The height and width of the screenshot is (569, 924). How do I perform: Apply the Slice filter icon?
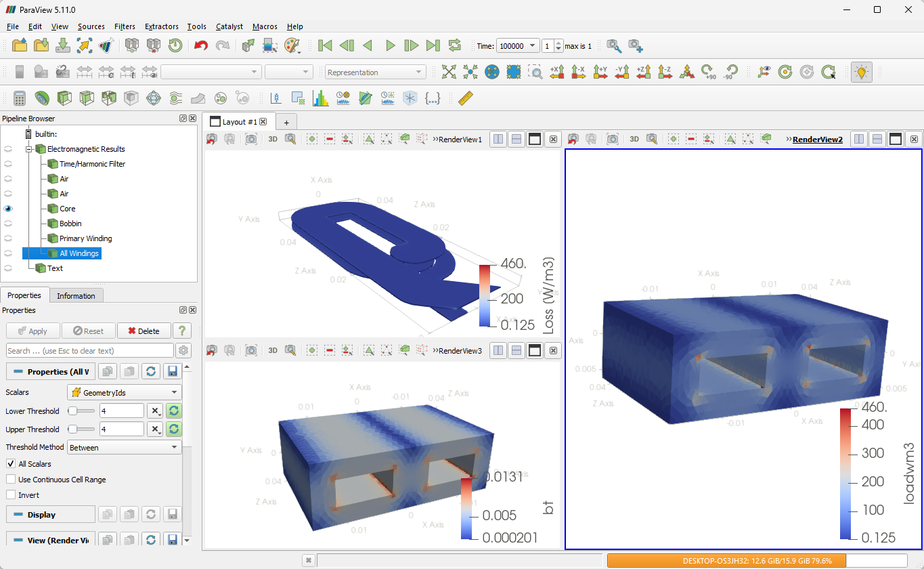tap(87, 98)
